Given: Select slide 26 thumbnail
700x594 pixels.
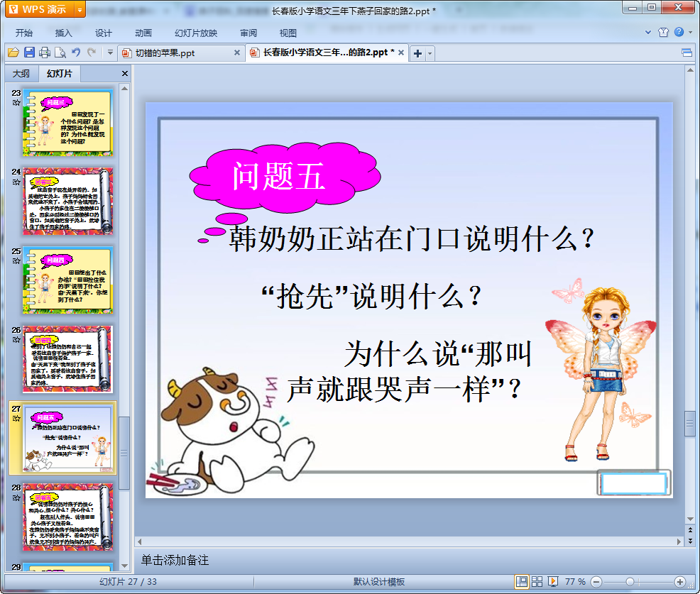Looking at the screenshot, I should (x=68, y=359).
